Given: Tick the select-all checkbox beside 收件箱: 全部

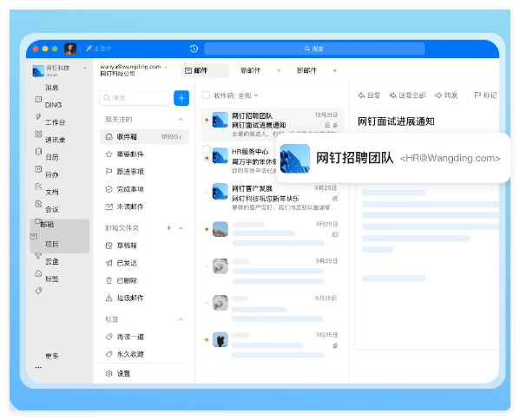Looking at the screenshot, I should pyautogui.click(x=206, y=95).
